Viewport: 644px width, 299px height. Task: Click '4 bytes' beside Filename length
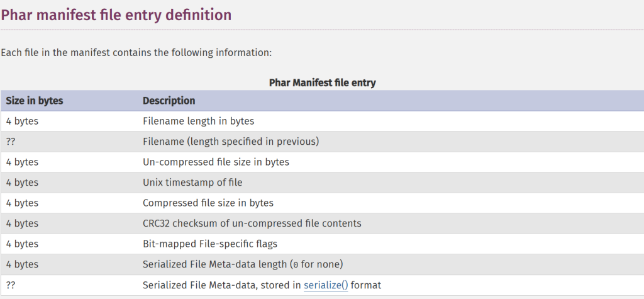[22, 121]
